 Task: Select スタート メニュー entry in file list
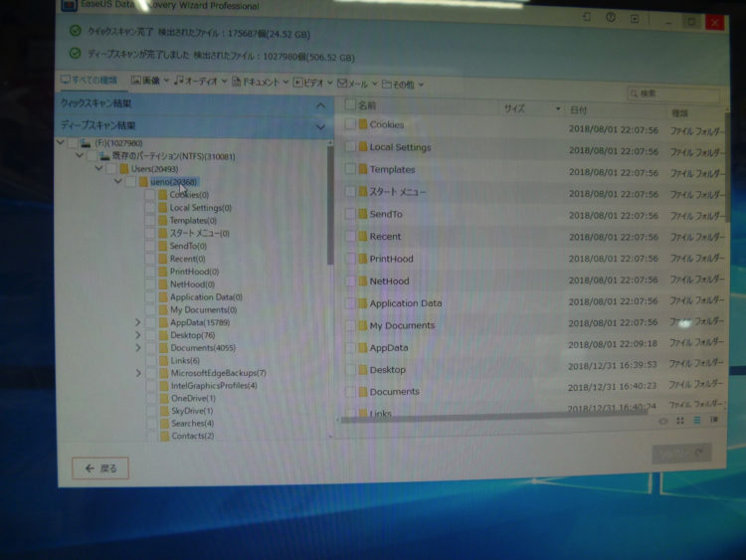click(398, 192)
